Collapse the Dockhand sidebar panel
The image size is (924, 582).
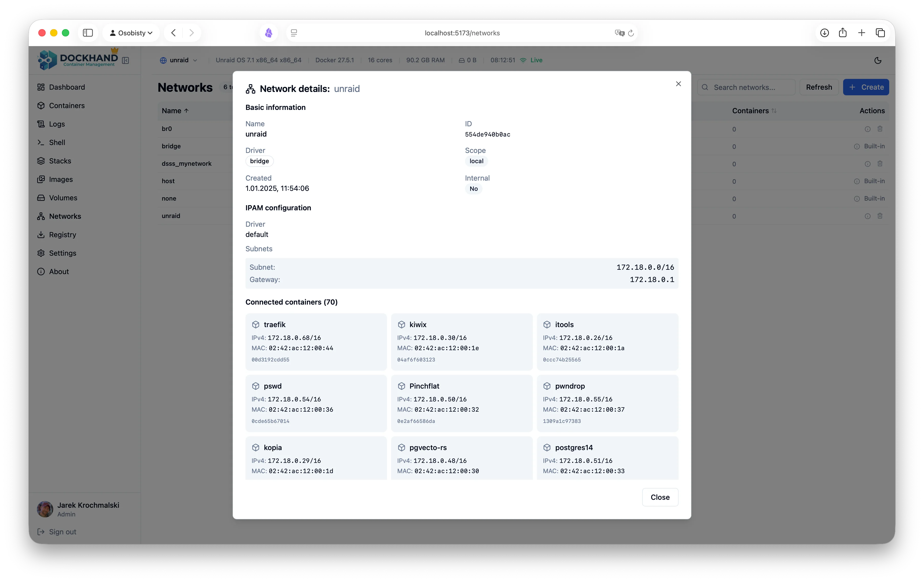125,60
